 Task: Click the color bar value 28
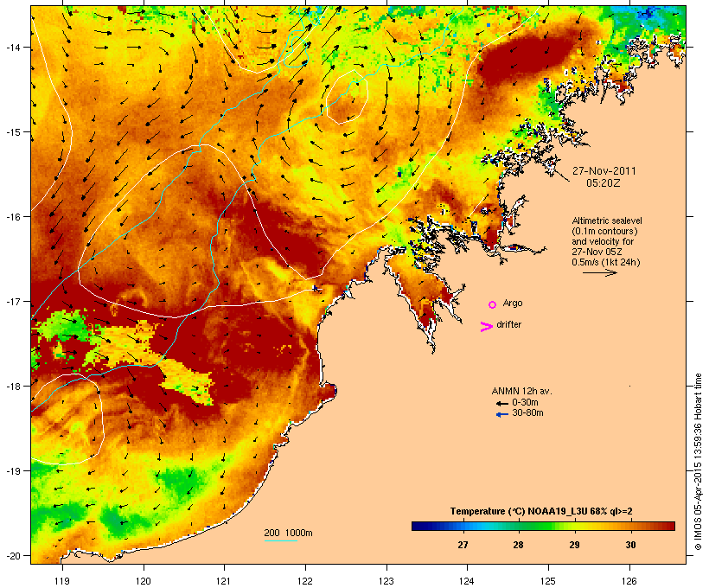[x=518, y=545]
